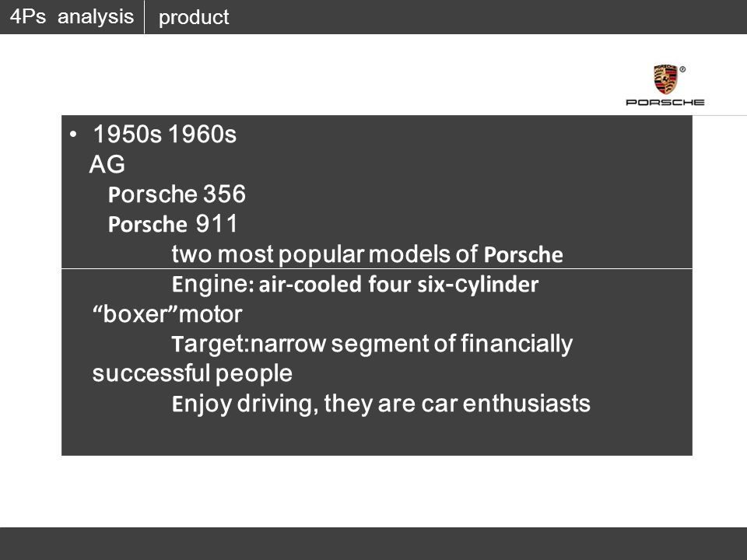Image resolution: width=747 pixels, height=560 pixels.
Task: Click the dark footer bar
Action: click(373, 544)
